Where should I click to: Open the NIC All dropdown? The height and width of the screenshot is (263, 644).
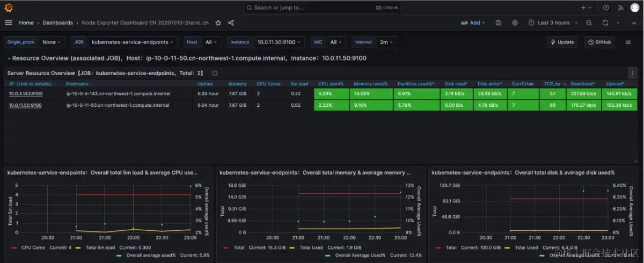pos(335,42)
